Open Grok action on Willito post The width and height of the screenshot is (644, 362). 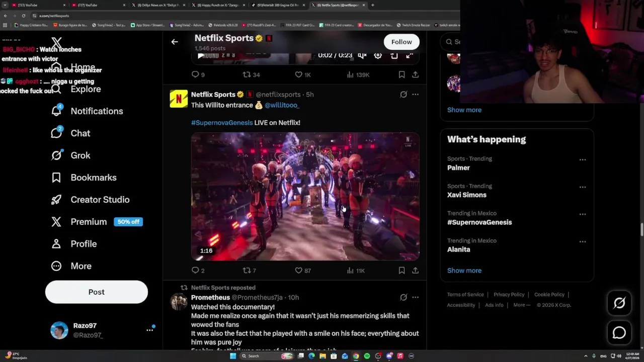tap(404, 95)
